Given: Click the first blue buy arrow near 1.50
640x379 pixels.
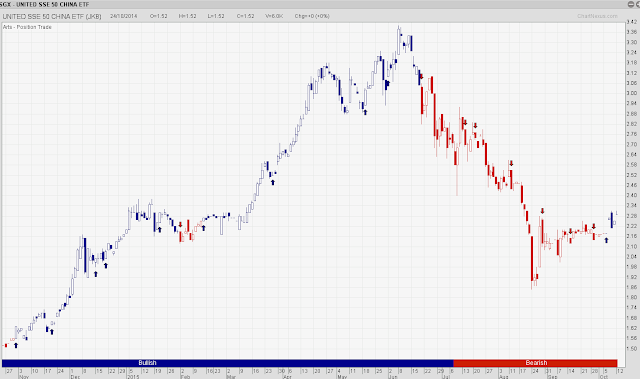Looking at the screenshot, I should tap(16, 346).
